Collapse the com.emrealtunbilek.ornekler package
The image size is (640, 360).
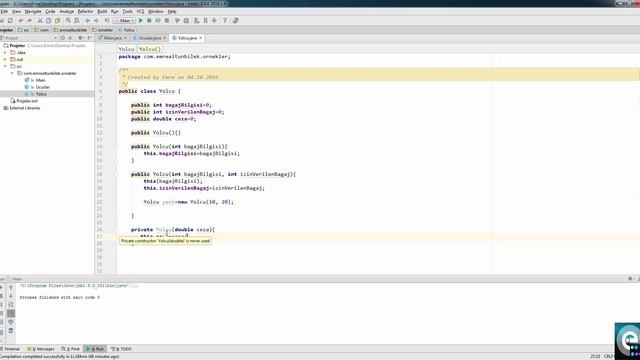[x=12, y=73]
